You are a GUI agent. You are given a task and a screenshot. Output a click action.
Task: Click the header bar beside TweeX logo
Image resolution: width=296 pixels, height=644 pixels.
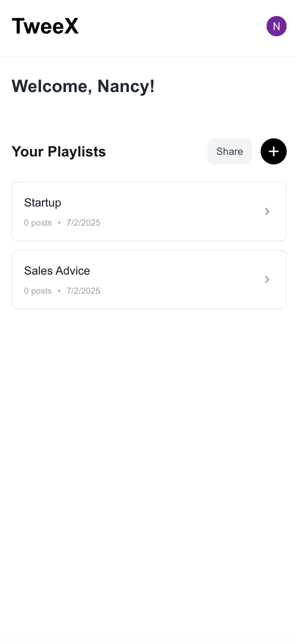(x=170, y=27)
